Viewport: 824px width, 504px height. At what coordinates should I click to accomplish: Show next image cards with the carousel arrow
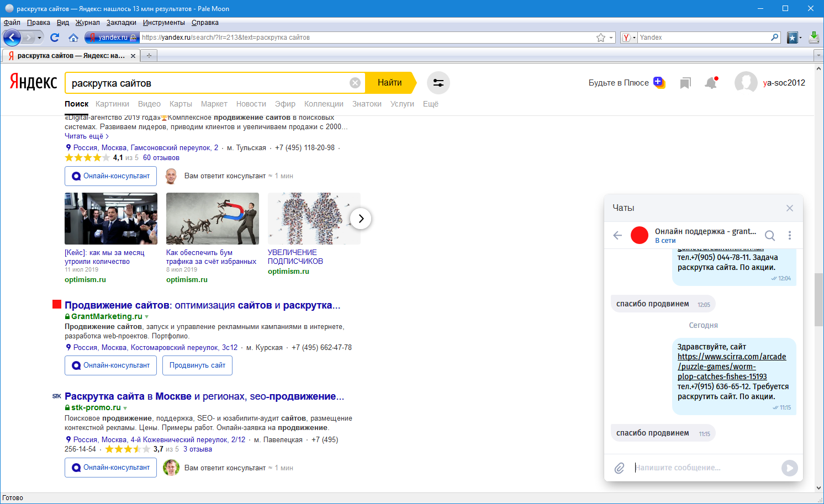(x=361, y=219)
